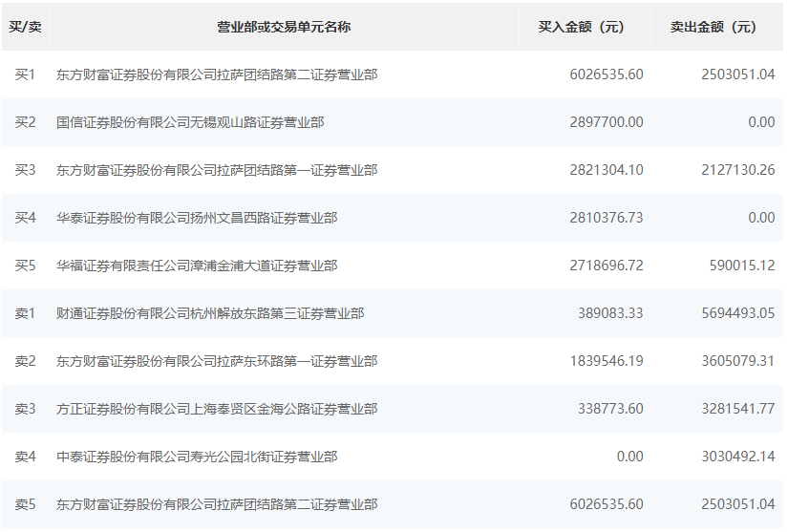Click buy amount 338773.60
Image resolution: width=788 pixels, height=532 pixels.
point(610,409)
